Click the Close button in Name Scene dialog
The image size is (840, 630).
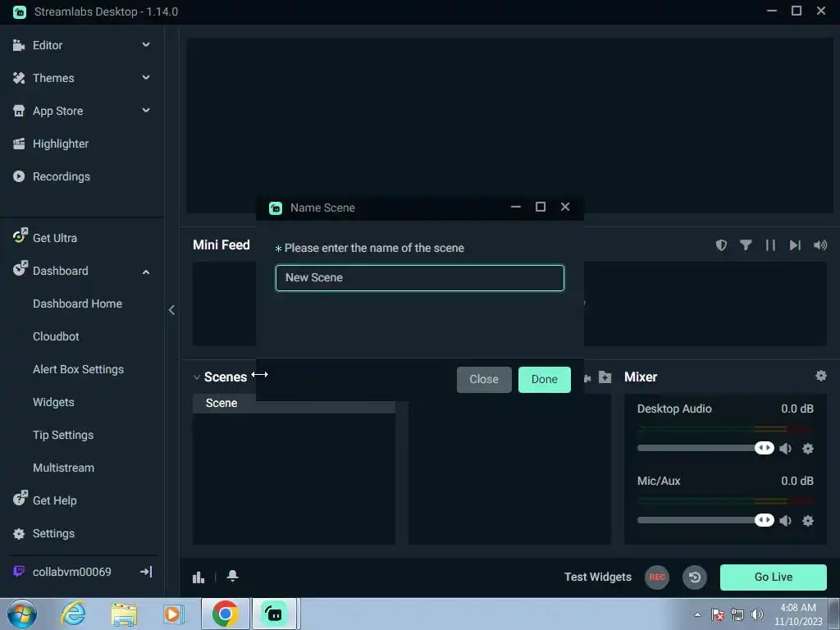484,379
